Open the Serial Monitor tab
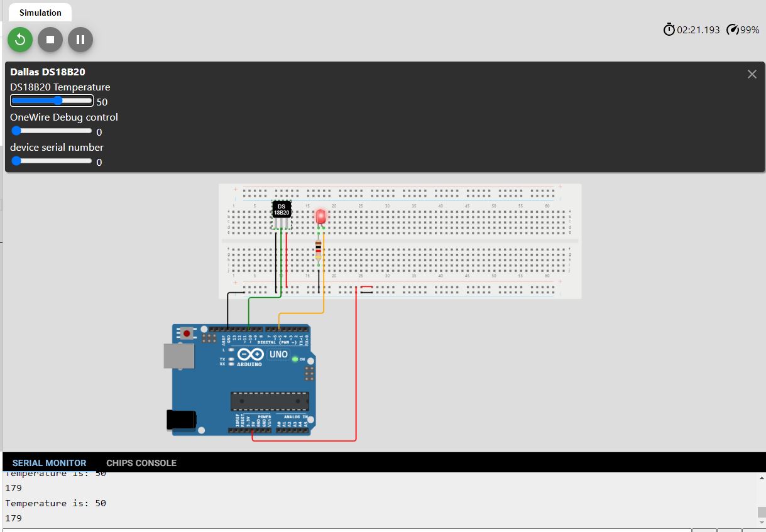 49,463
